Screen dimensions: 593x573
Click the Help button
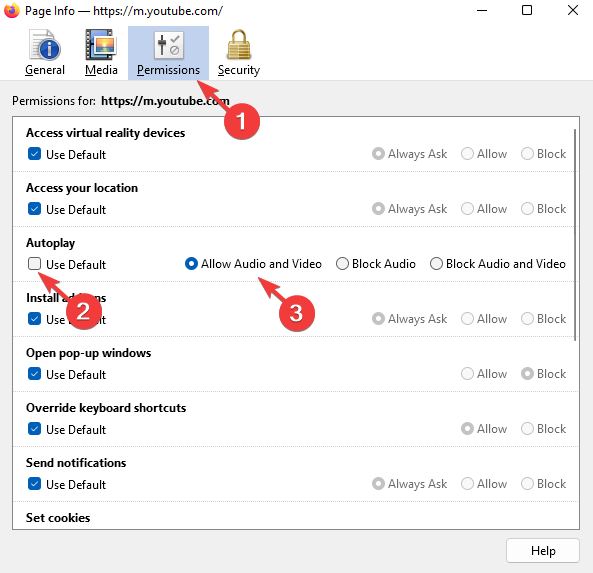point(543,550)
